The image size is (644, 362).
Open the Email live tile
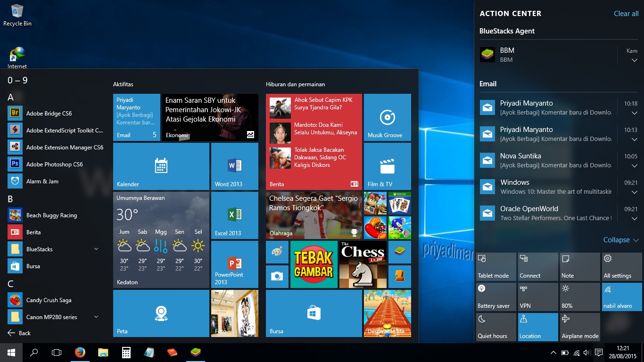pos(137,117)
